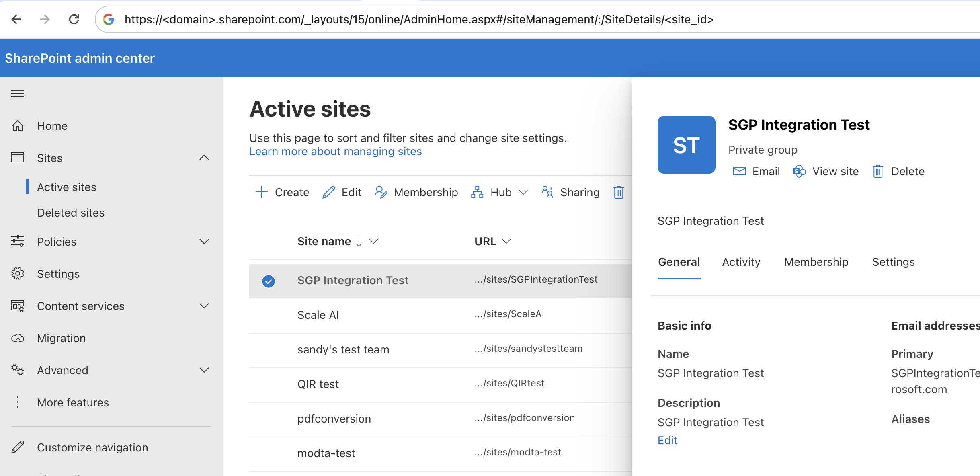Click the hamburger menu icon in sidebar
Image resolution: width=980 pixels, height=476 pixels.
pos(18,94)
